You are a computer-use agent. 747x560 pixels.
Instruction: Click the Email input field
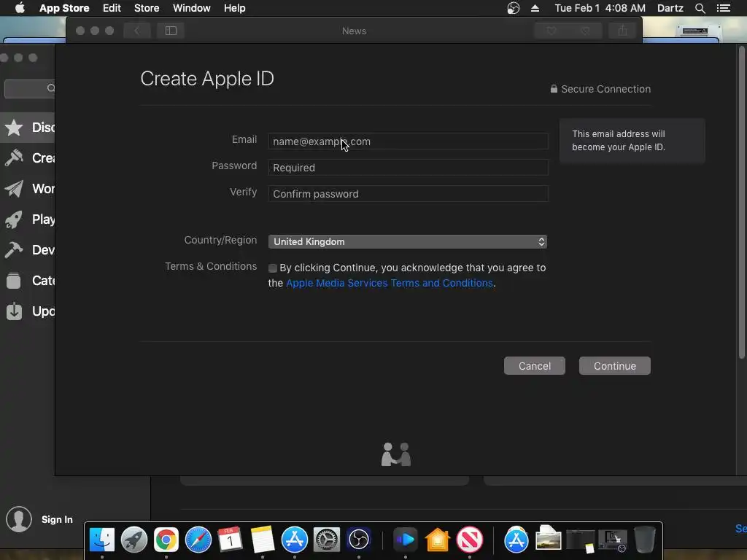(x=408, y=141)
